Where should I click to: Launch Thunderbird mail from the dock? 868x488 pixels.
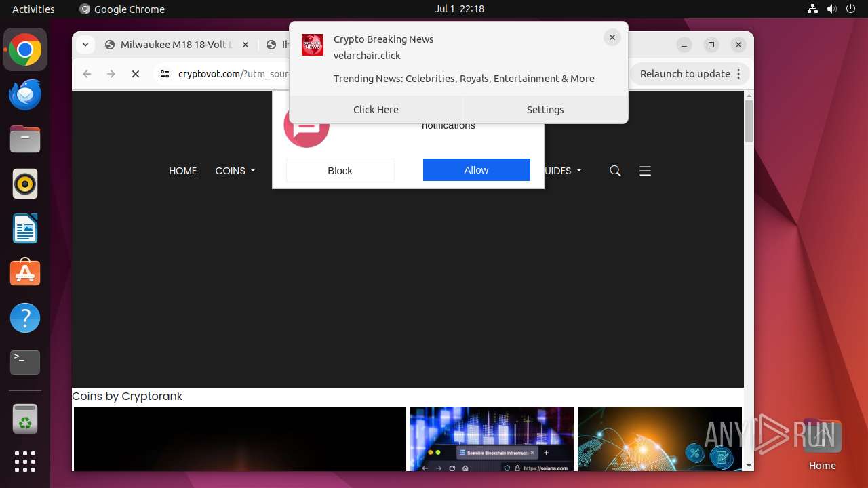tap(25, 95)
